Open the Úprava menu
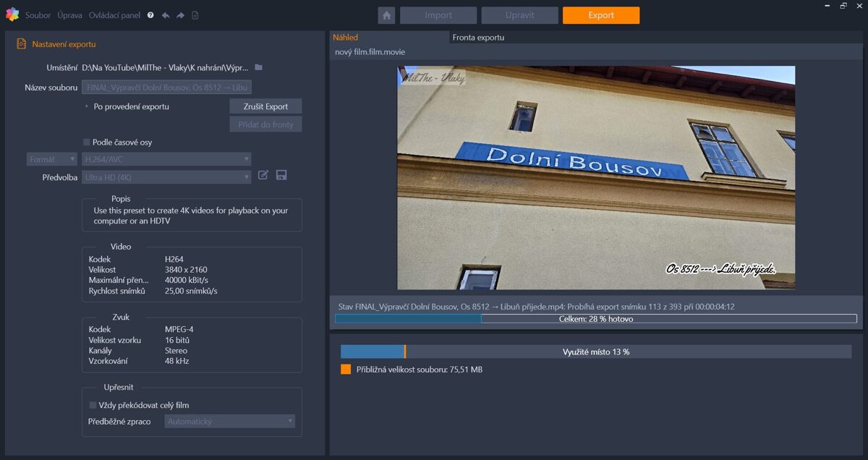Viewport: 868px width, 460px height. coord(70,15)
